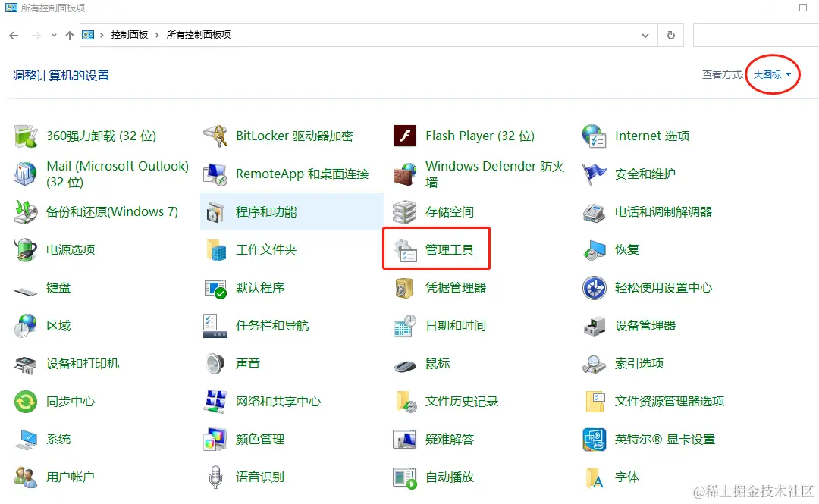Image resolution: width=819 pixels, height=504 pixels.
Task: Click the 键盘 keyboard icon
Action: [26, 290]
